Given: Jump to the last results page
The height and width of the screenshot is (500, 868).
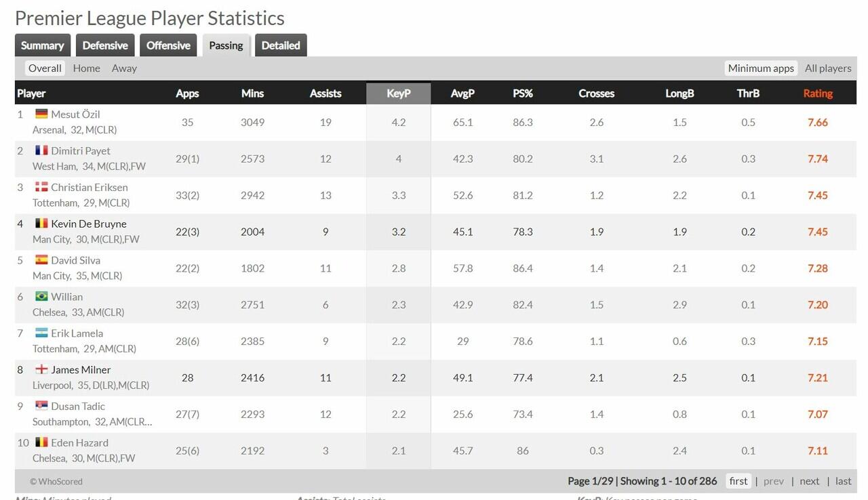Looking at the screenshot, I should tap(843, 481).
